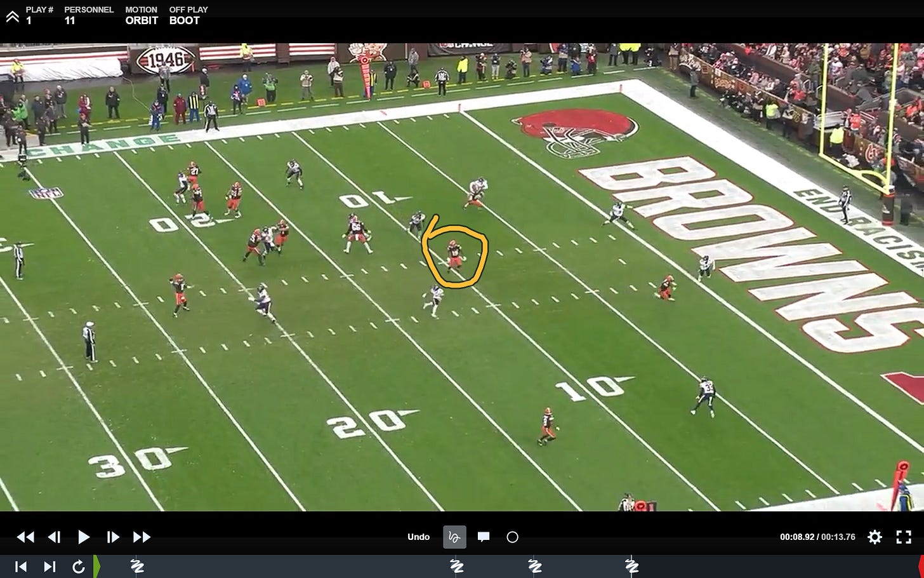Click the OFF PLAY BOOT field
Image resolution: width=924 pixels, height=578 pixels.
tap(188, 15)
